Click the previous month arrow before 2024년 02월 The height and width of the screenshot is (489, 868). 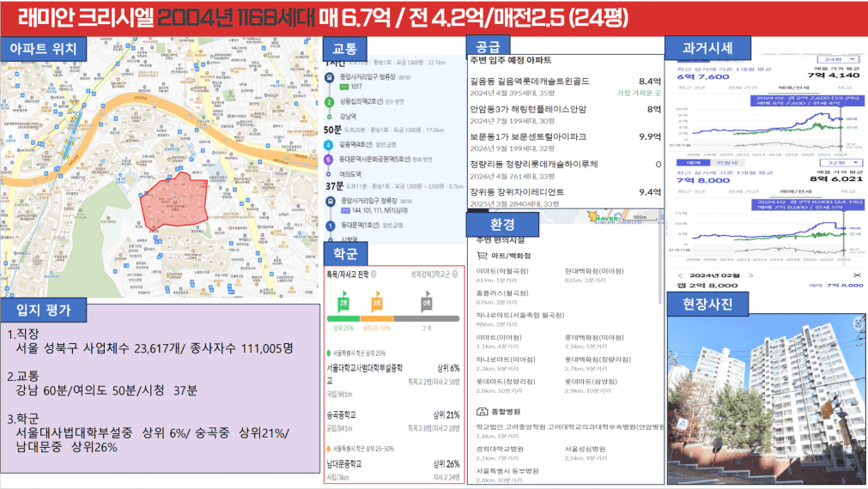click(681, 275)
